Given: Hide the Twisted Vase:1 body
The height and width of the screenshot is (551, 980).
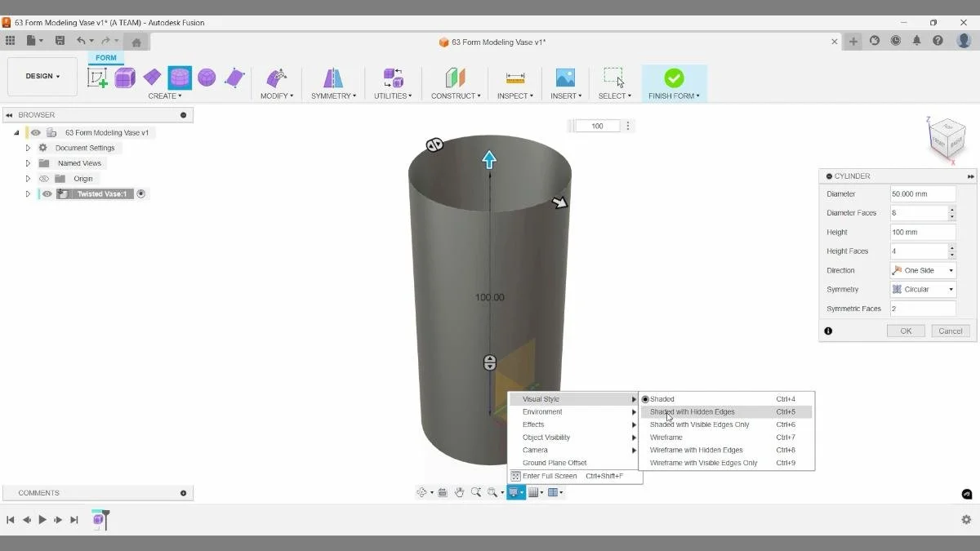Looking at the screenshot, I should click(x=47, y=193).
